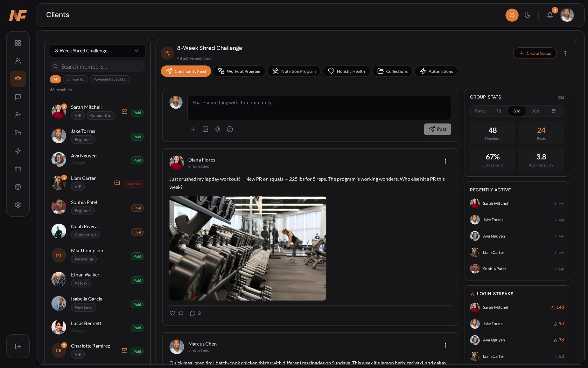The width and height of the screenshot is (588, 368).
Task: Open the globe icon in sidebar
Action: 18,187
